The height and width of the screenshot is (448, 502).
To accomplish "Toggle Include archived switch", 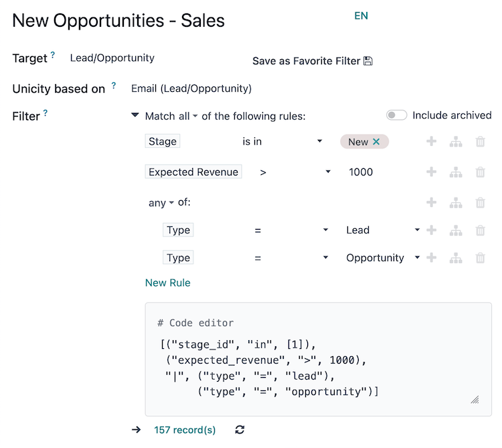I will point(396,115).
